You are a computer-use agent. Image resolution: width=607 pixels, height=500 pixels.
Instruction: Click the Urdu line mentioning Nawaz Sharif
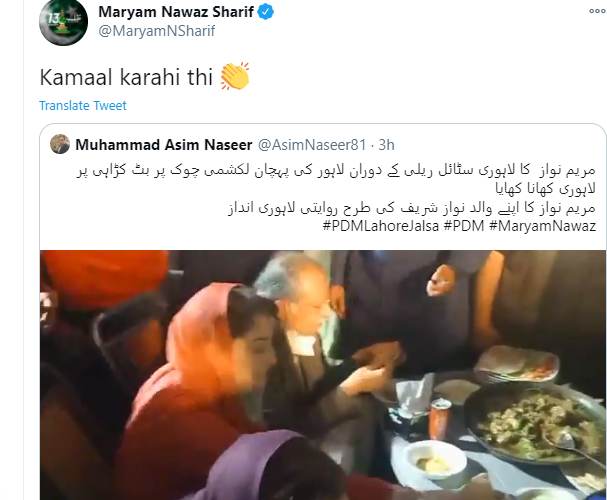412,208
